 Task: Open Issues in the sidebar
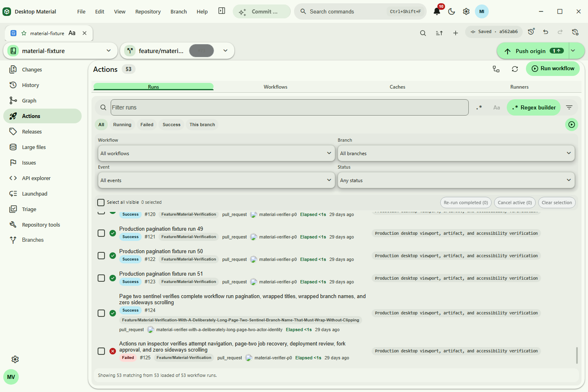[x=42, y=163]
